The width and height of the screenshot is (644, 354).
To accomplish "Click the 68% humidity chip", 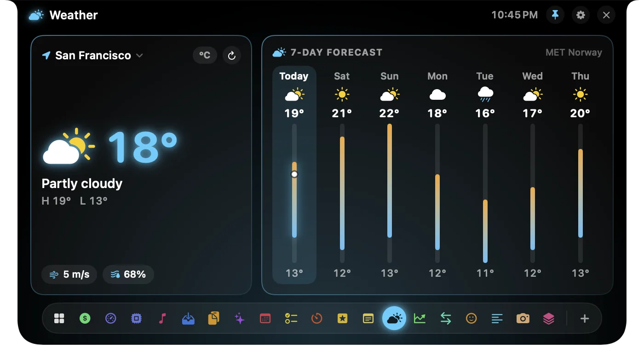I will pos(128,274).
